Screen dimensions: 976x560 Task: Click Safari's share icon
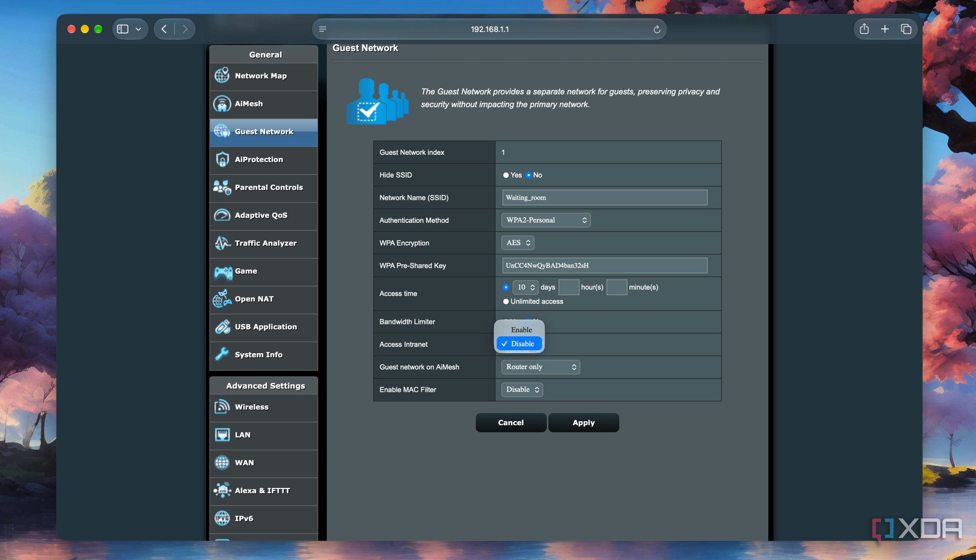(x=864, y=29)
